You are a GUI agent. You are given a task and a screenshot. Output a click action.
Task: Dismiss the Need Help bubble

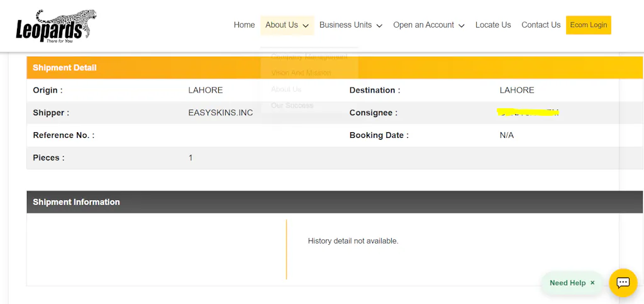tap(592, 283)
